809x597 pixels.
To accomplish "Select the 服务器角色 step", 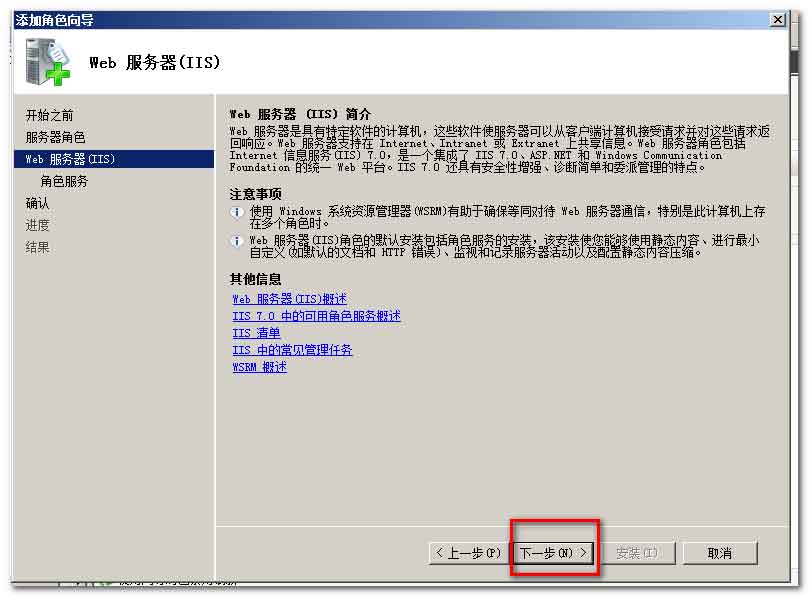I will (56, 137).
